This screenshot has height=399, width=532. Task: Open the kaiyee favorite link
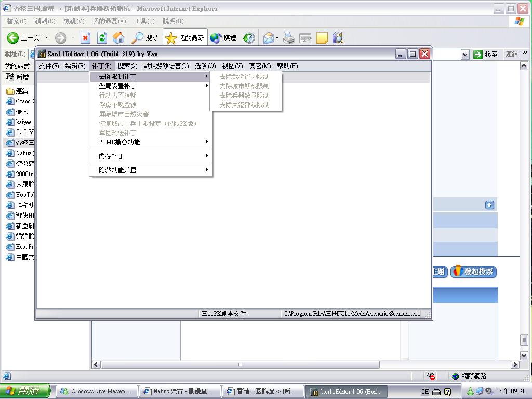pyautogui.click(x=20, y=122)
